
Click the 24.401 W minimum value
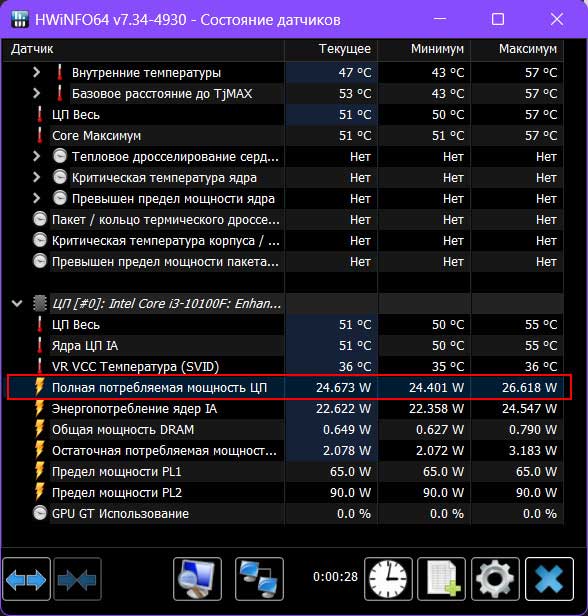pos(436,388)
